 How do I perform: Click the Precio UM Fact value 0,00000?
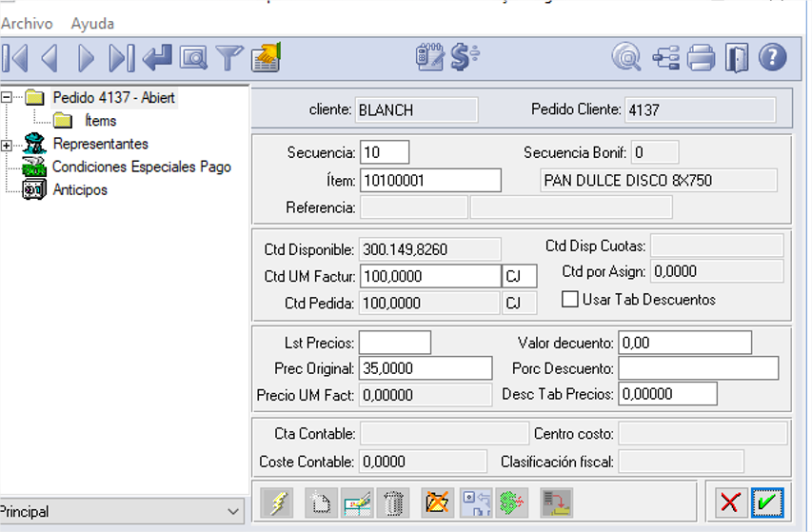pyautogui.click(x=426, y=395)
